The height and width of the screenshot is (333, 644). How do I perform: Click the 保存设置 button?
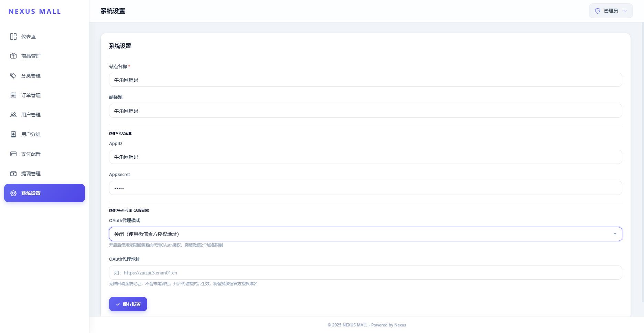128,304
